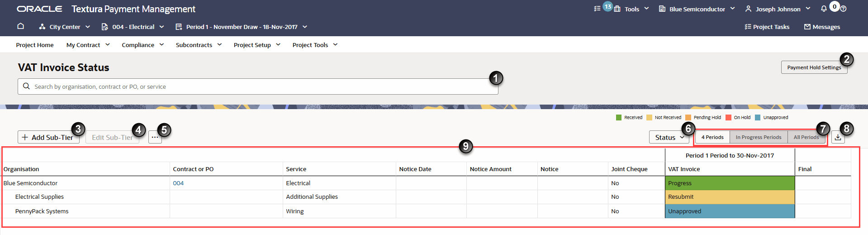Click the Blue Semiconductor building icon
This screenshot has height=235, width=868.
pos(662,9)
